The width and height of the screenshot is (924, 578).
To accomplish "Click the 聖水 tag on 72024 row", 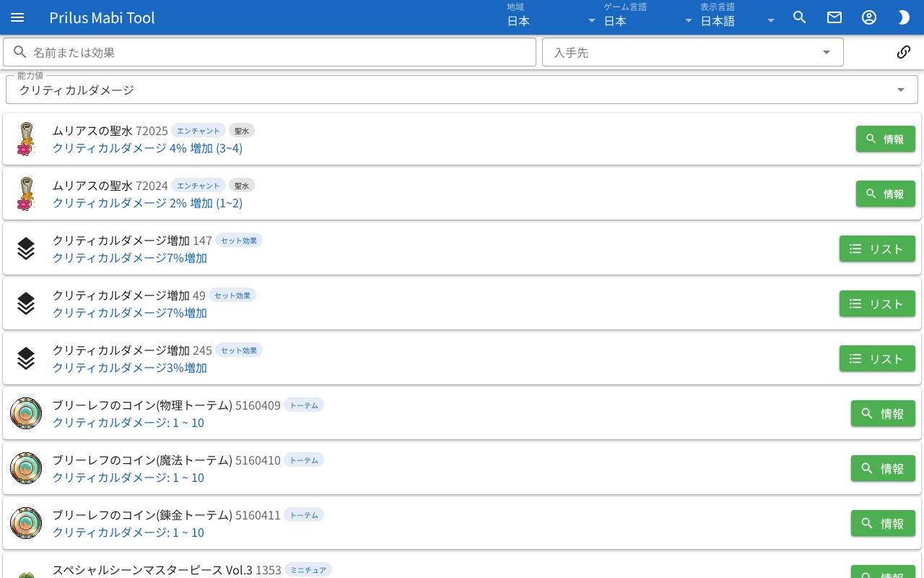I will tap(242, 186).
